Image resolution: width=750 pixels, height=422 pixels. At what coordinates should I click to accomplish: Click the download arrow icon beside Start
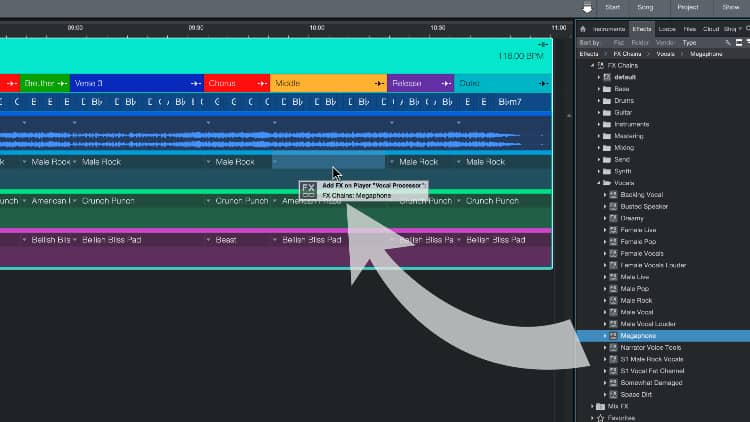[x=587, y=8]
